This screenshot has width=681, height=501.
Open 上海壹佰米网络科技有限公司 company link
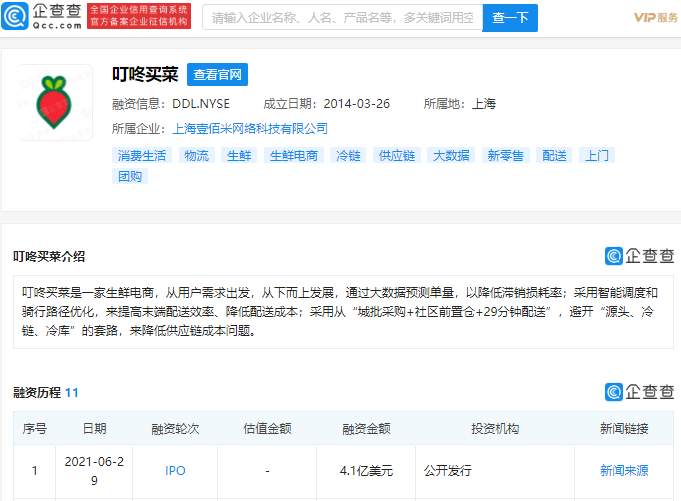click(250, 129)
